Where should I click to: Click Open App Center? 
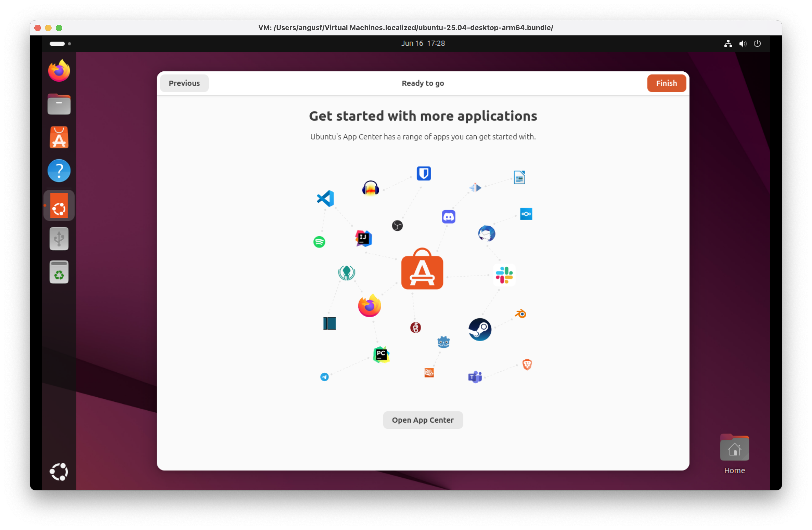(423, 420)
